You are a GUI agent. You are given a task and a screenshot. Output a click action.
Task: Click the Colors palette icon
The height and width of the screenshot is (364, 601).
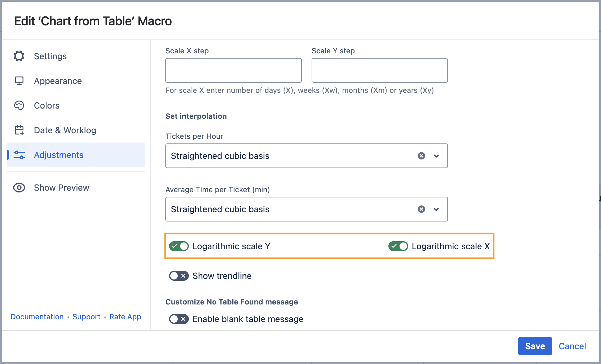coord(19,105)
